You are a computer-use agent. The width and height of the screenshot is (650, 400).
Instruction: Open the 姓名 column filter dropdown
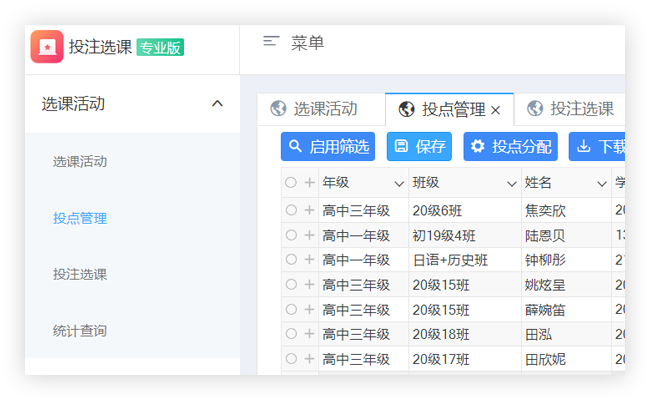tap(602, 184)
